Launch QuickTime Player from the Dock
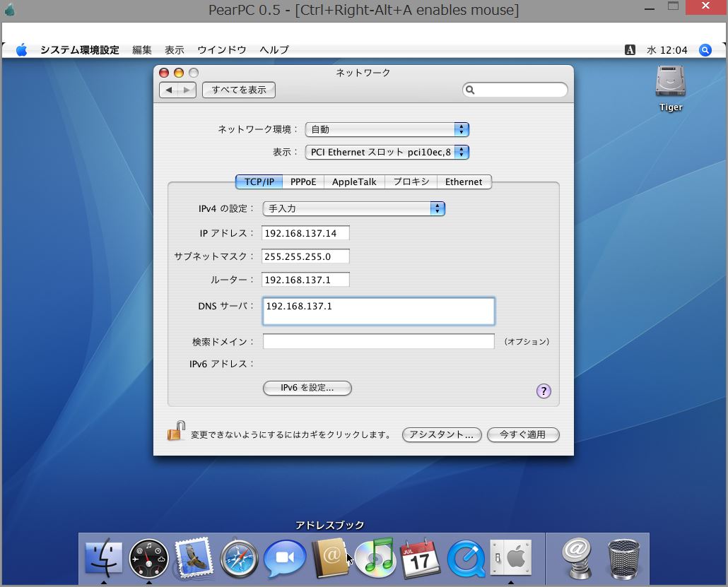 [x=466, y=558]
